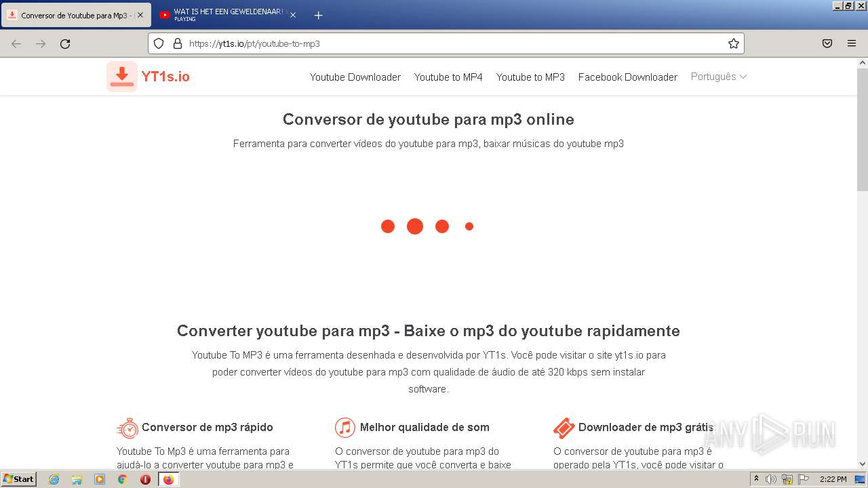
Task: Close the Conversor de Youtube para Mp3 tab
Action: 140,15
